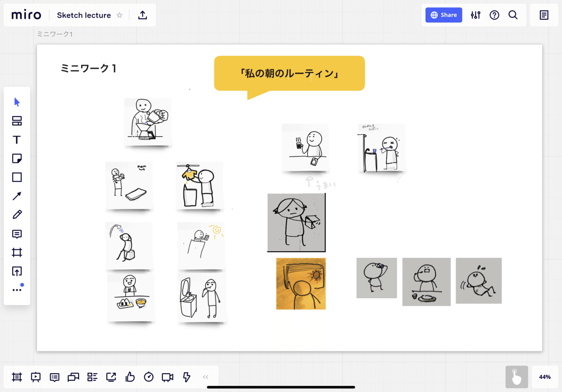This screenshot has height=392, width=562.
Task: Open the Upload tool in left sidebar
Action: click(17, 271)
